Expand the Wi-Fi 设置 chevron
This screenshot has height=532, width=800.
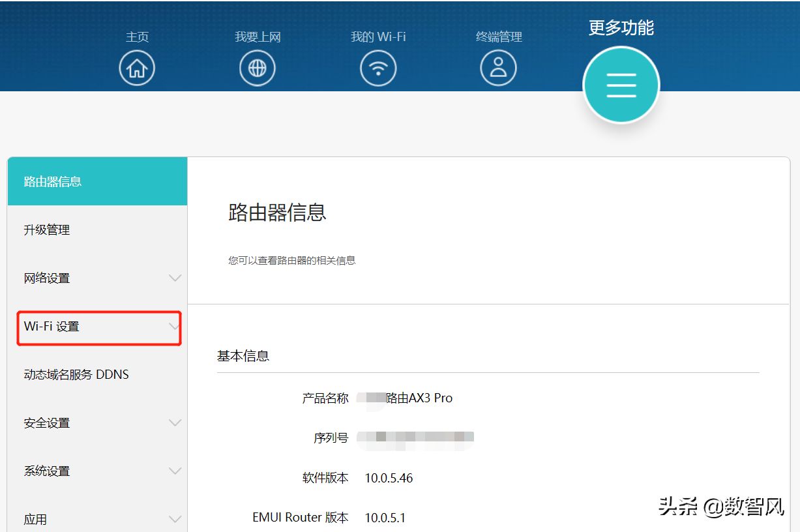click(x=175, y=326)
